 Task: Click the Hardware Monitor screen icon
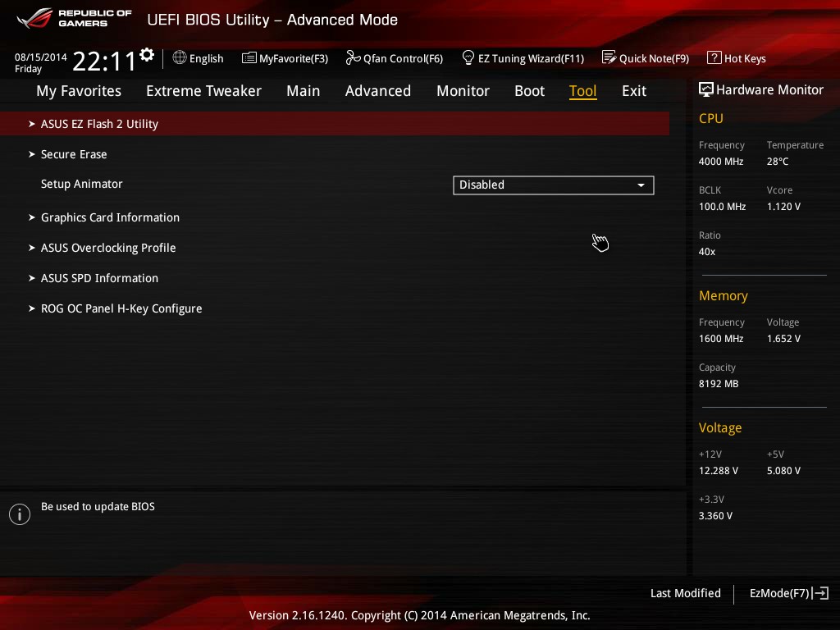pos(706,89)
